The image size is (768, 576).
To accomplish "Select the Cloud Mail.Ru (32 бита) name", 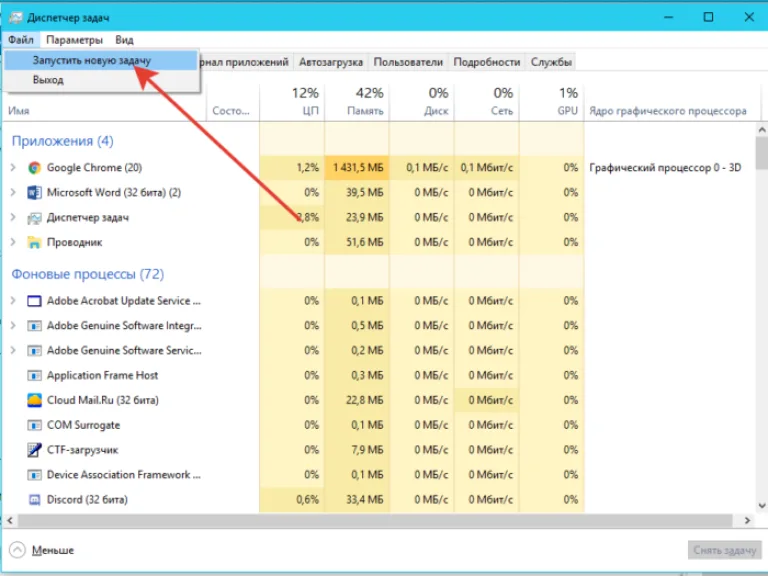I will click(103, 400).
